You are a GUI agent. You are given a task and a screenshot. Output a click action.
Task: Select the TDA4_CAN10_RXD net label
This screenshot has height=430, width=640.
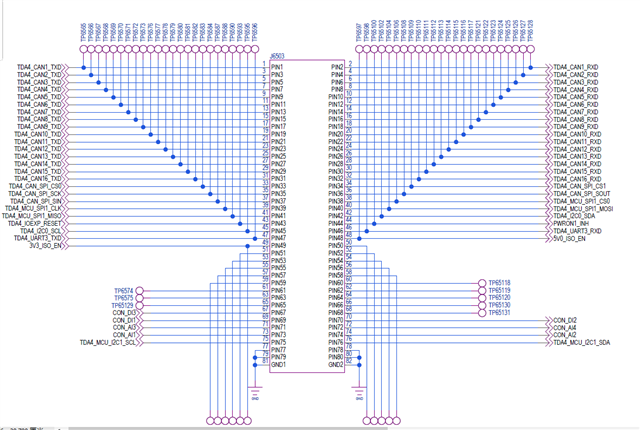coord(578,134)
